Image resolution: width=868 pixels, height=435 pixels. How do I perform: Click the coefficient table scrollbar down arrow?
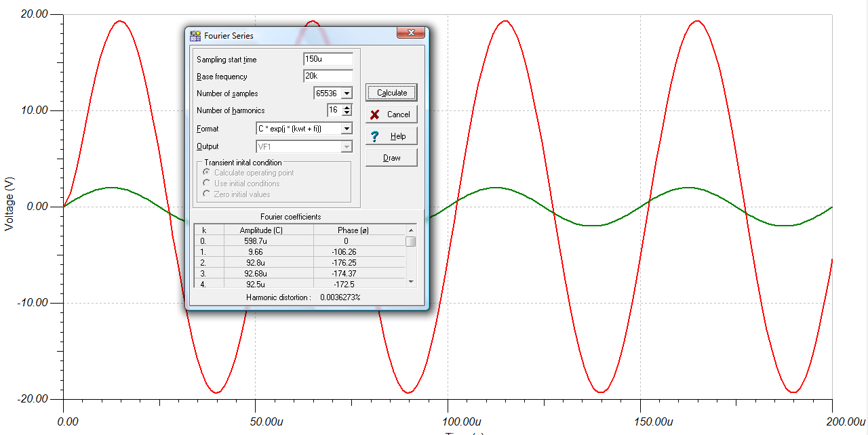pos(410,281)
